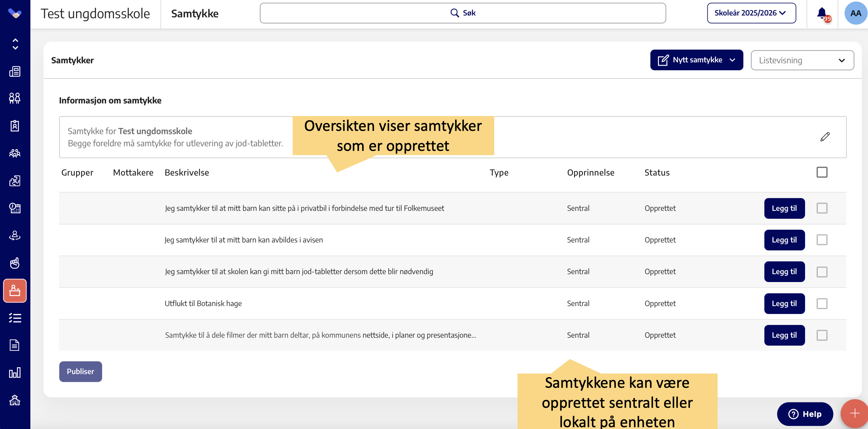Select the highlighted red consent icon in the sidebar
This screenshot has width=868, height=429.
(15, 290)
